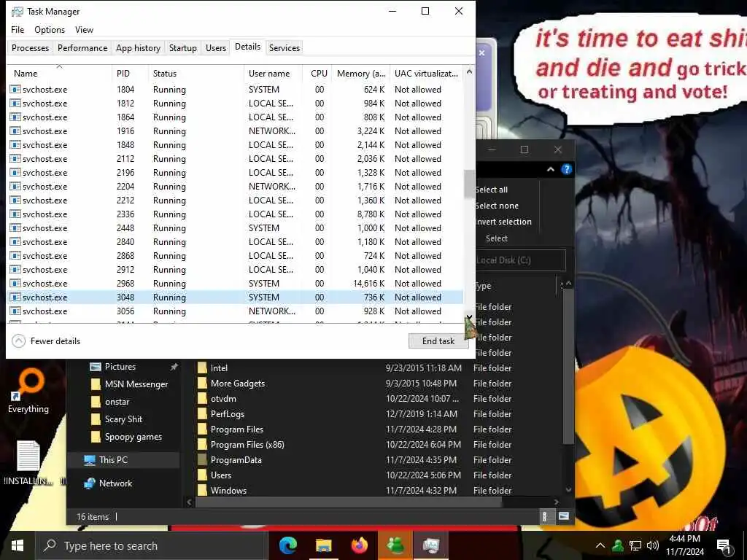
Task: Open the Explorer help icon
Action: tap(566, 169)
